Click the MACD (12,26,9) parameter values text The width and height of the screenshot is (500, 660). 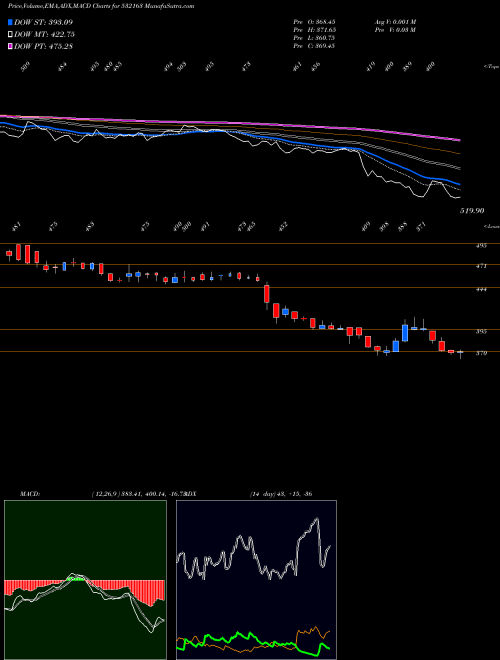pyautogui.click(x=138, y=494)
